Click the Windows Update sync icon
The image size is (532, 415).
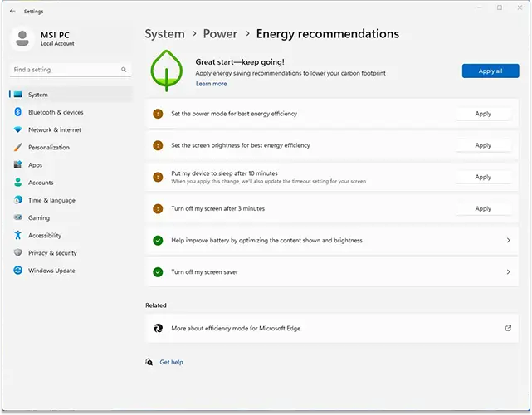(x=17, y=271)
